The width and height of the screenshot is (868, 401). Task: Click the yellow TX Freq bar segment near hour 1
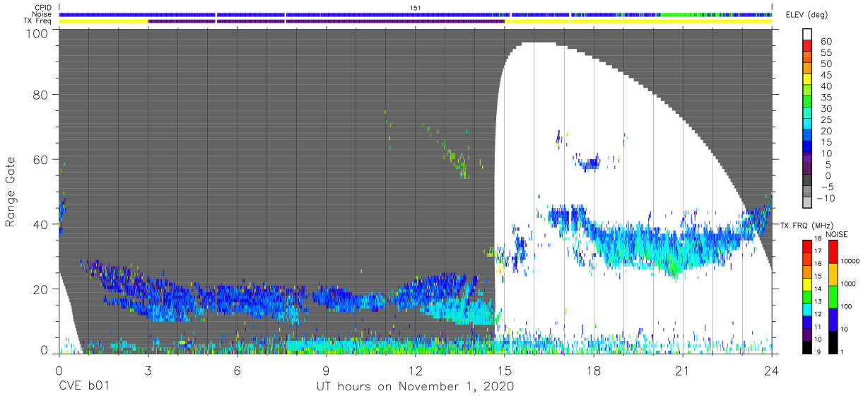[104, 21]
